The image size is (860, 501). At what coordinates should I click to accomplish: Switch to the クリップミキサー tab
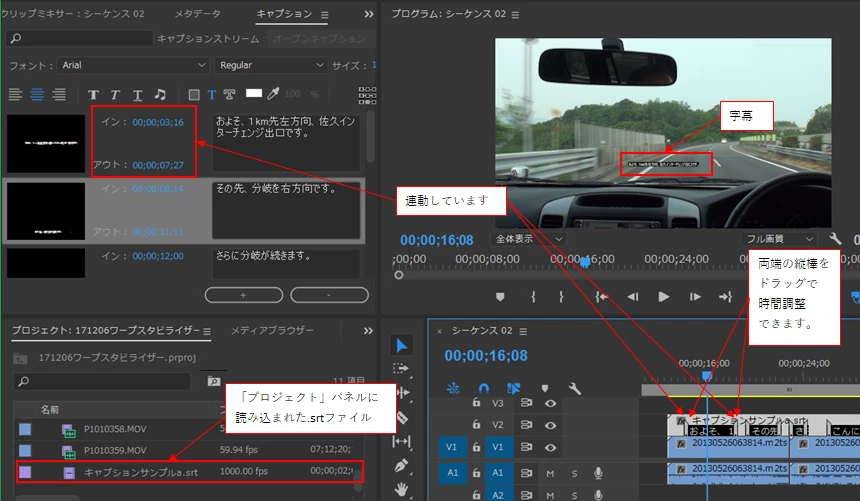pyautogui.click(x=72, y=14)
